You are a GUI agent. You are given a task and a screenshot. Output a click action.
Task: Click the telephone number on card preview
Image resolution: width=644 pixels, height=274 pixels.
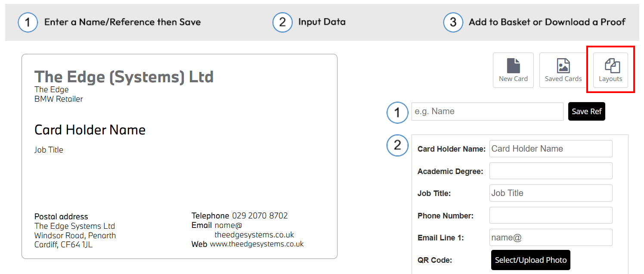tap(260, 216)
